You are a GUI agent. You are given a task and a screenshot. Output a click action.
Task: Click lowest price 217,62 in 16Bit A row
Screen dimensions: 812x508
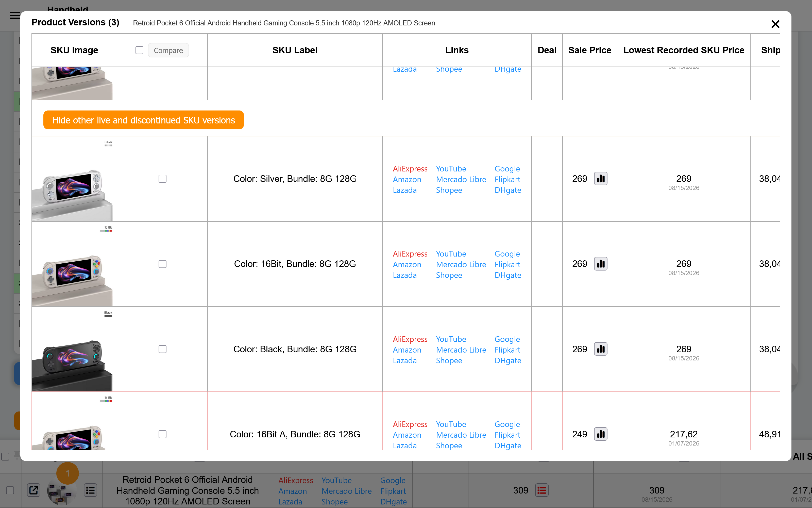[684, 434]
